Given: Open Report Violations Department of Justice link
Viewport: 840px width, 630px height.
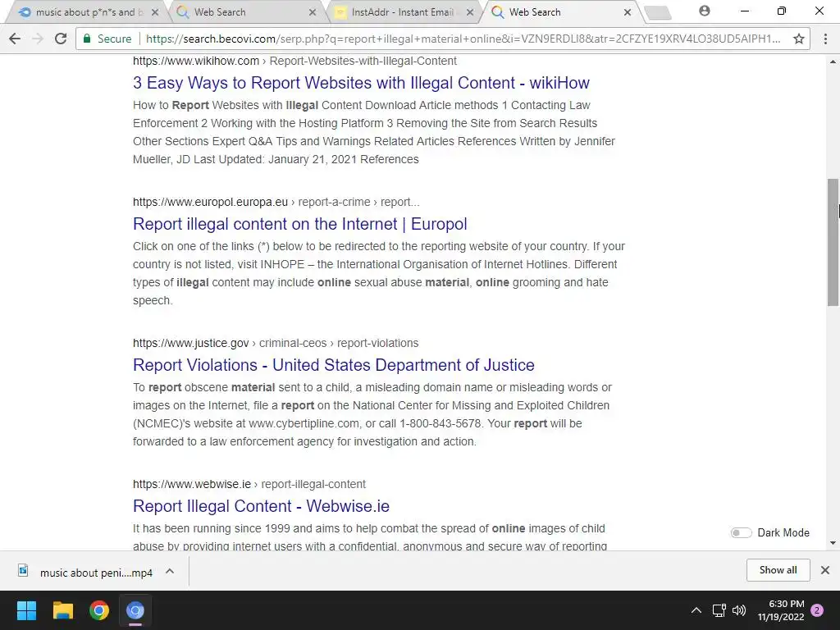Looking at the screenshot, I should tap(334, 365).
